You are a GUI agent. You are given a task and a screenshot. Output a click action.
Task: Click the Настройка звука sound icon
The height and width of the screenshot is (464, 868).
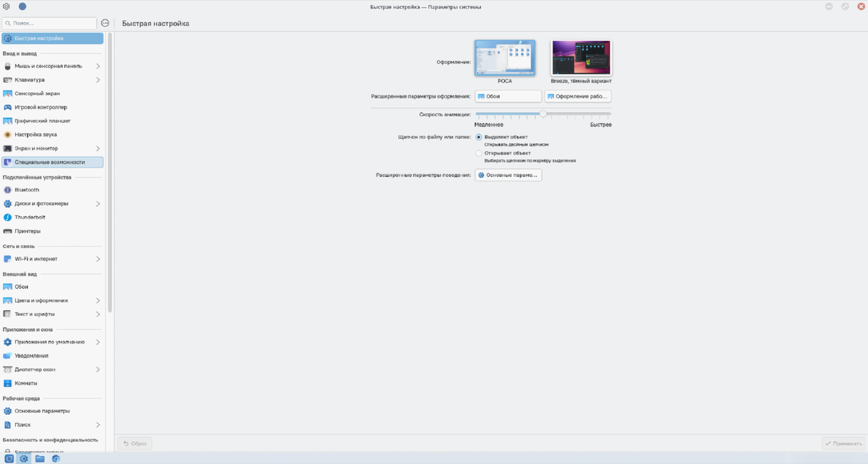[x=8, y=134]
